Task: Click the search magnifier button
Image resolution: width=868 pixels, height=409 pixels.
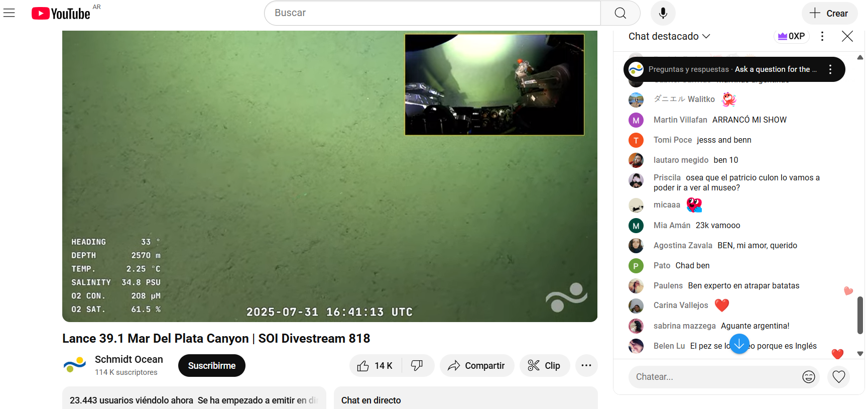Action: (x=621, y=13)
